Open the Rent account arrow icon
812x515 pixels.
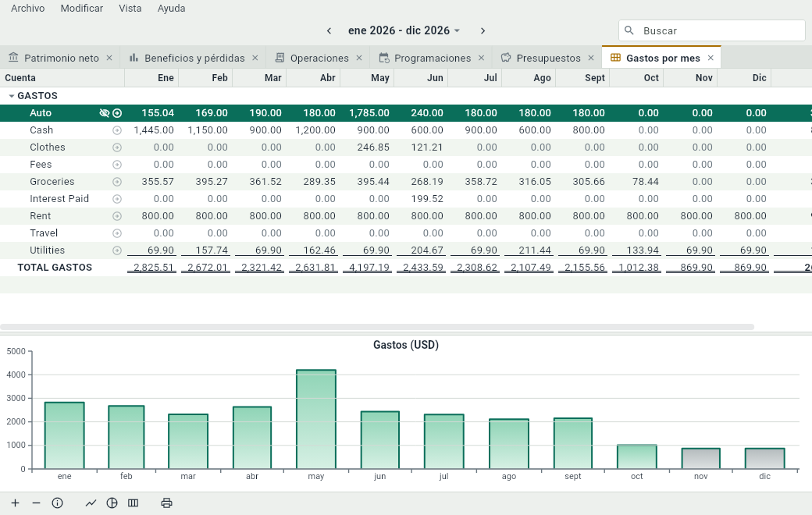pos(117,216)
